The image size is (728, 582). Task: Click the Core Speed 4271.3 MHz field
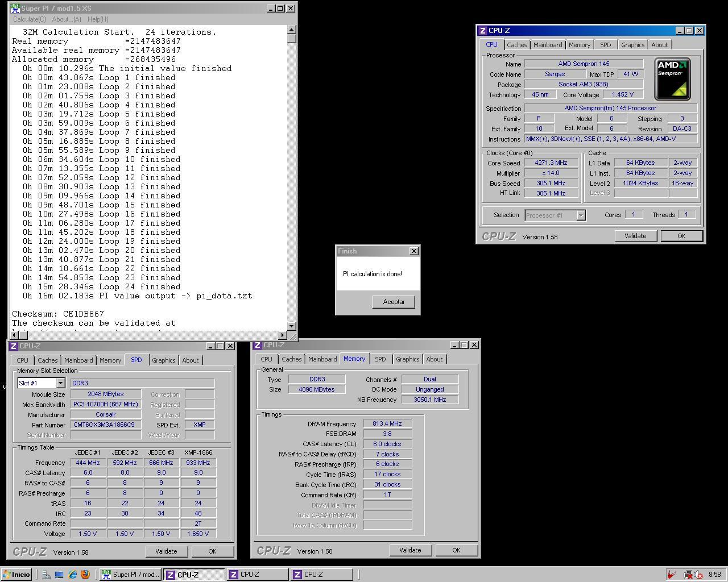click(x=551, y=163)
